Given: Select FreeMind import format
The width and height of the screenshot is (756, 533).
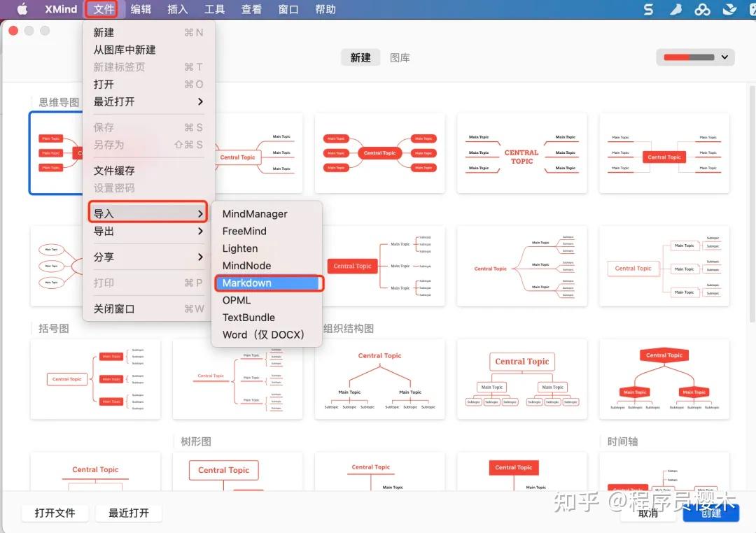Looking at the screenshot, I should [x=244, y=231].
